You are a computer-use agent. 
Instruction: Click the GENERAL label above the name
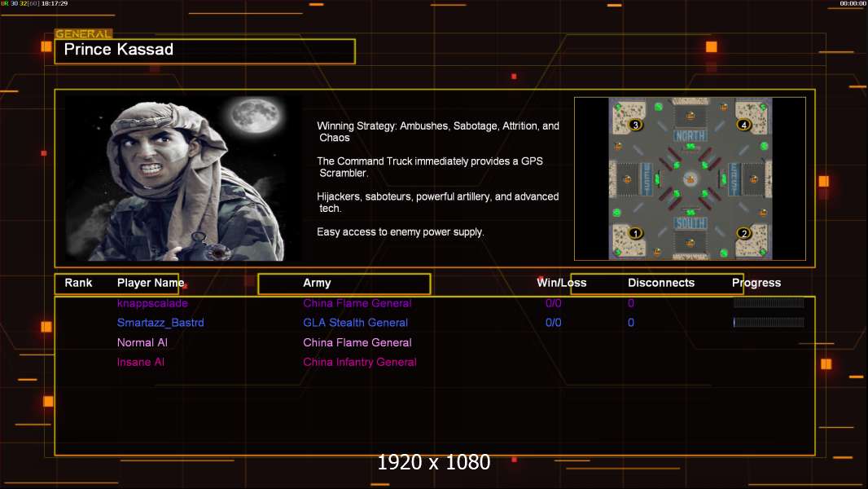click(83, 33)
